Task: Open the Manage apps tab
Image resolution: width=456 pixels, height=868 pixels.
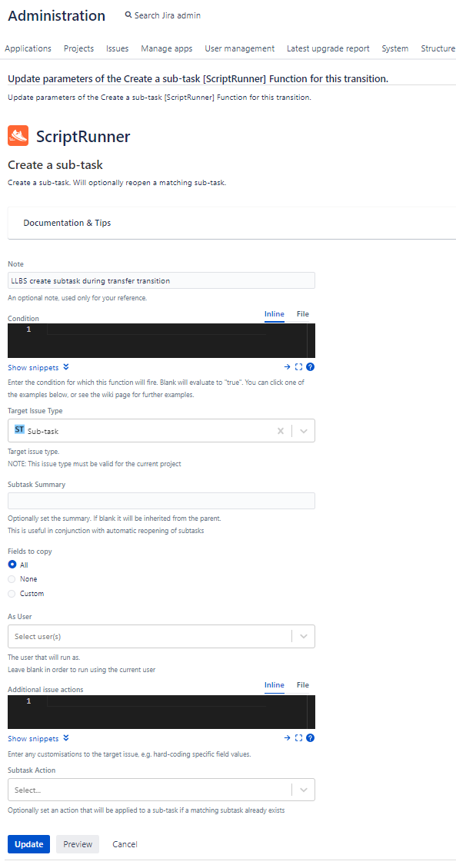Action: (167, 48)
